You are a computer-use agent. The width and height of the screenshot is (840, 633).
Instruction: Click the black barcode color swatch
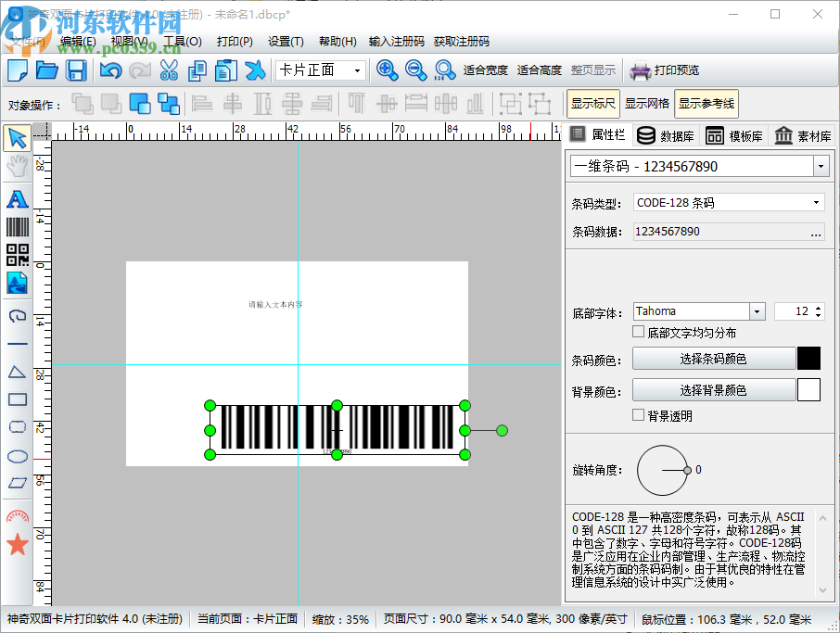pyautogui.click(x=808, y=359)
